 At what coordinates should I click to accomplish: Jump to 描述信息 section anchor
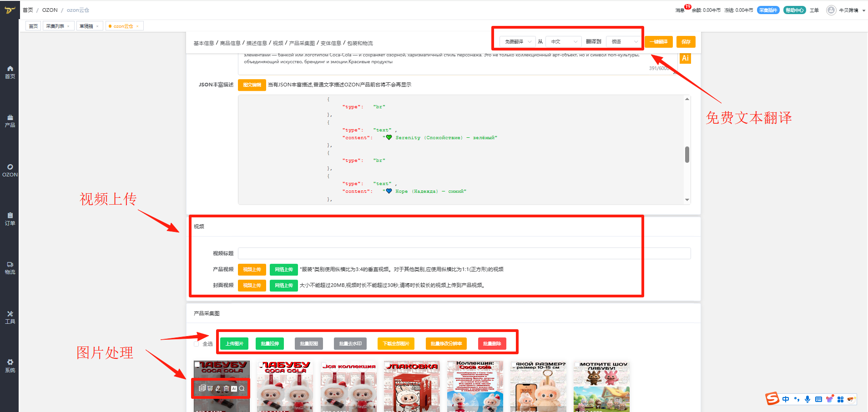coord(257,43)
